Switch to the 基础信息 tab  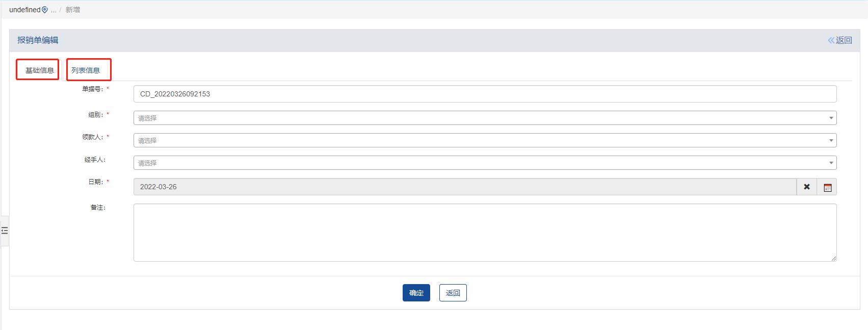(x=39, y=70)
